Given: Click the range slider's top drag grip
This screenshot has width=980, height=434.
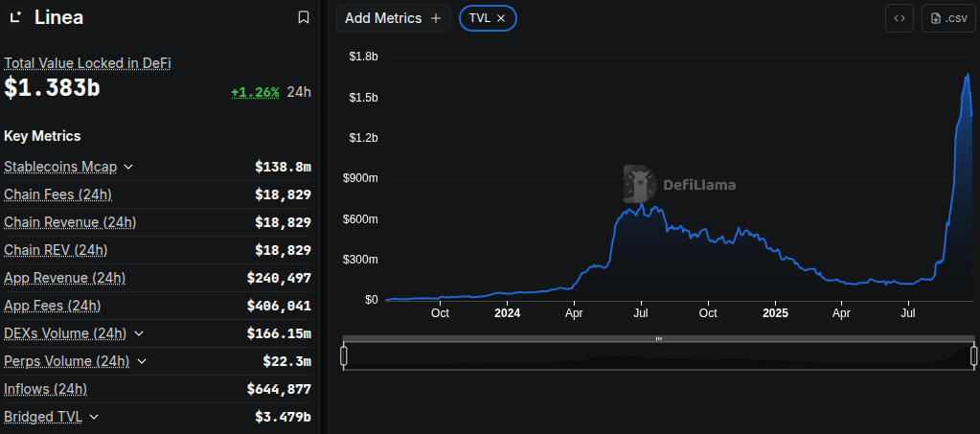Looking at the screenshot, I should point(659,338).
